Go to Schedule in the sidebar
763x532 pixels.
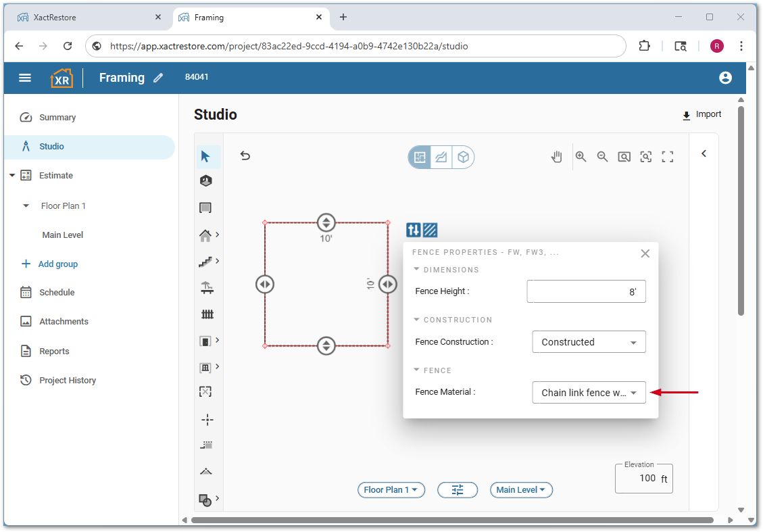pyautogui.click(x=57, y=293)
